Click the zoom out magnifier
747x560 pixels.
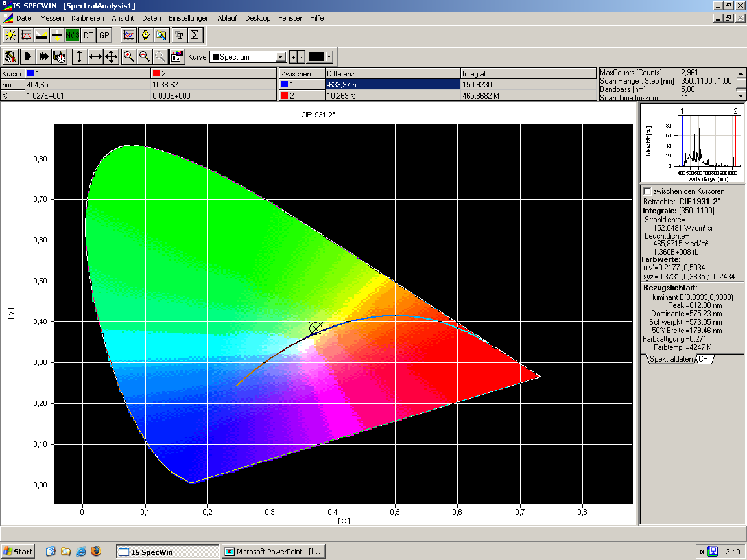(145, 56)
